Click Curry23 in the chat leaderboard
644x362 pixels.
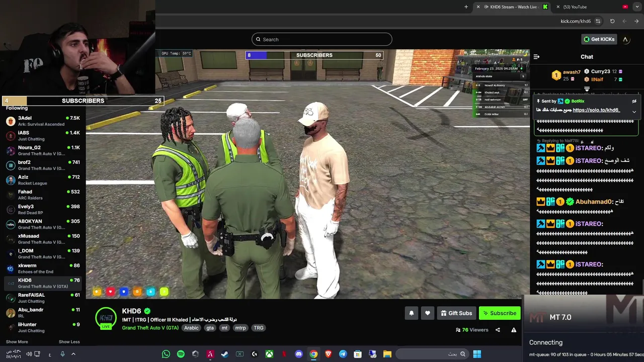point(601,71)
